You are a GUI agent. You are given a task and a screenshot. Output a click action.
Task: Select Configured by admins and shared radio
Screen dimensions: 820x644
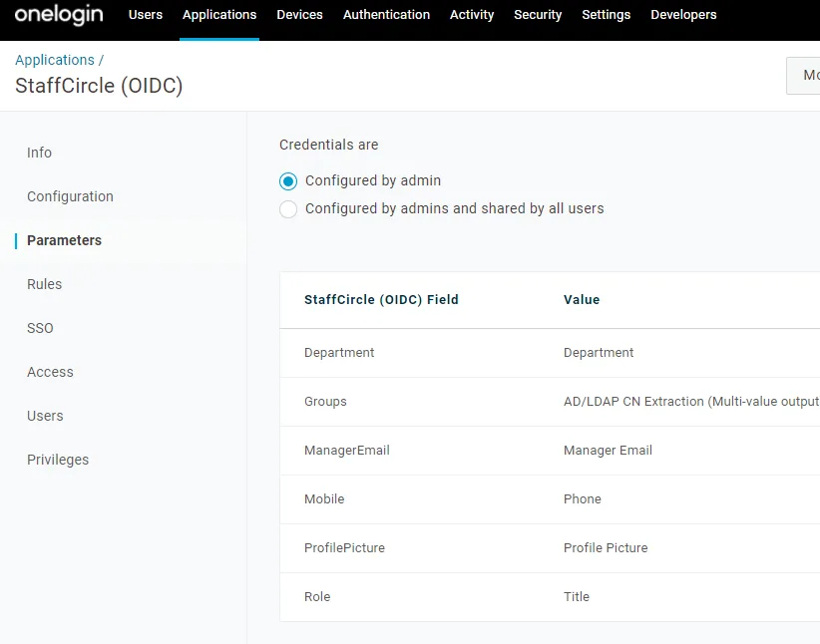tap(288, 209)
